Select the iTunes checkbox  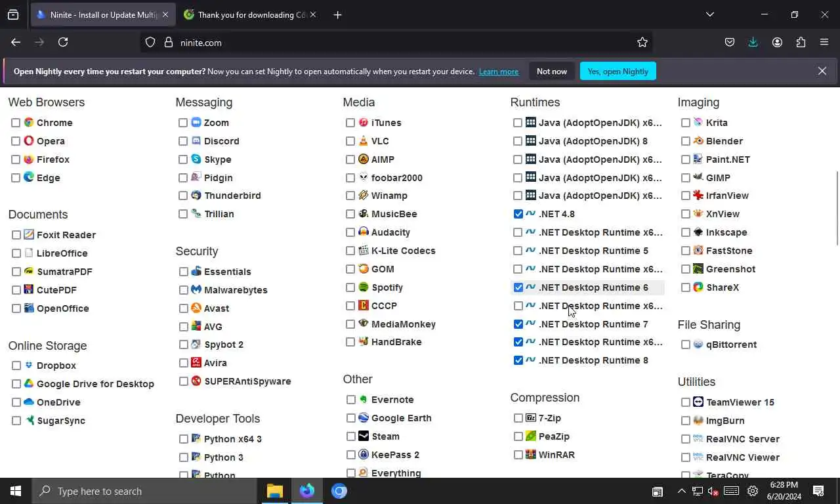350,123
